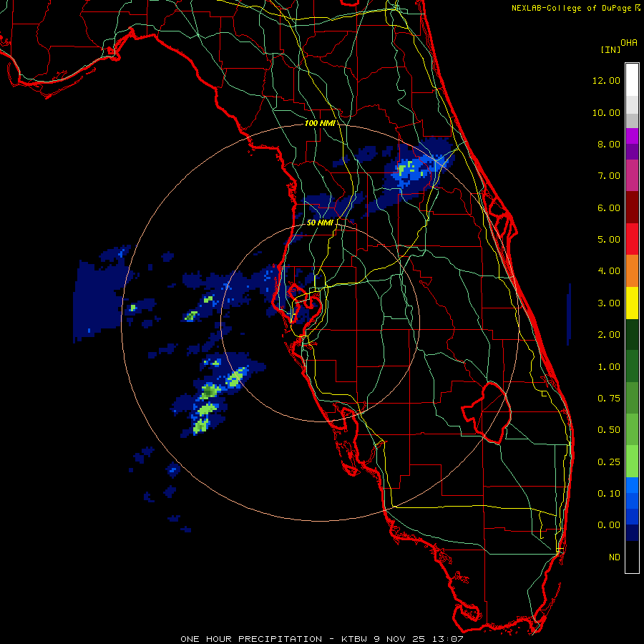Viewport: 644px width, 644px height.
Task: Select the 2.00 legend value
Action: coord(609,335)
